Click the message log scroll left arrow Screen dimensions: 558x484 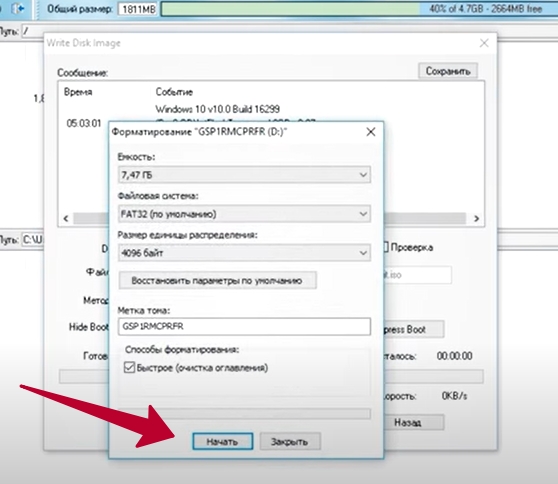66,219
